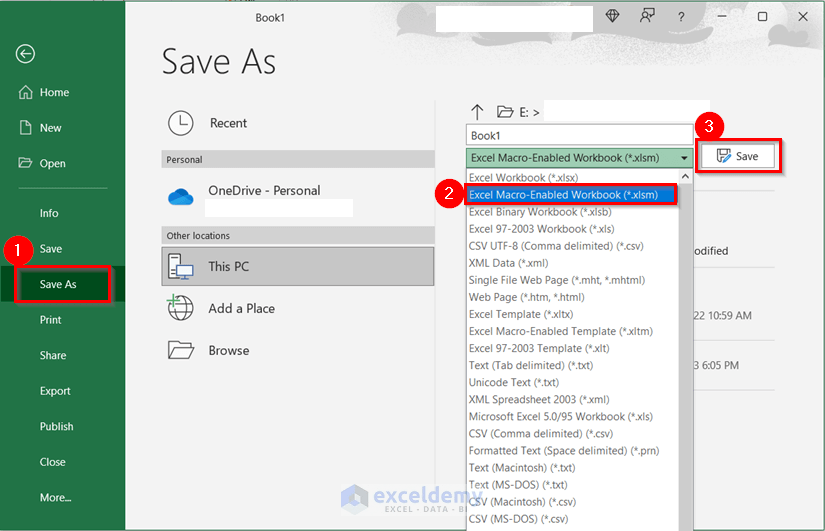Open Help question mark icon
This screenshot has height=531, width=825.
click(681, 17)
